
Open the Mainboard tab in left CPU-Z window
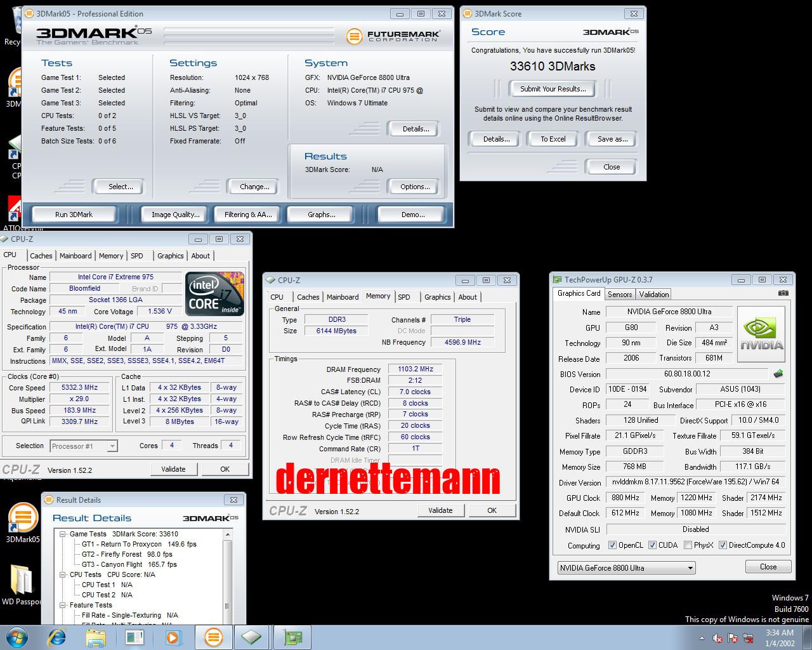(75, 256)
